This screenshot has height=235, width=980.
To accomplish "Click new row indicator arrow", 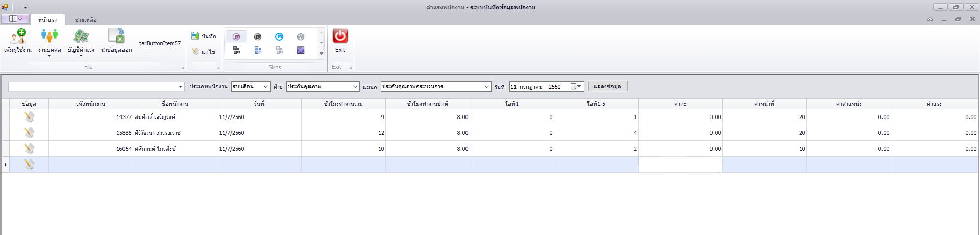I will pos(5,165).
